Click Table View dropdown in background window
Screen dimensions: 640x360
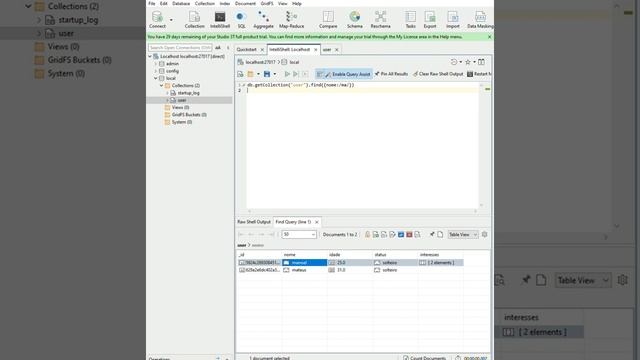pyautogui.click(x=583, y=280)
